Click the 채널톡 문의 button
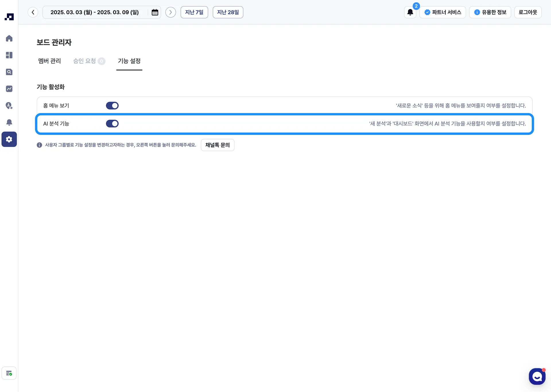Viewport: 551px width, 392px height. pyautogui.click(x=218, y=145)
